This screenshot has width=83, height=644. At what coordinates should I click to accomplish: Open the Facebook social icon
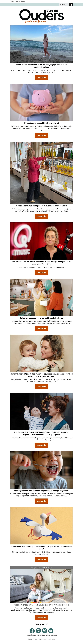[32, 631]
